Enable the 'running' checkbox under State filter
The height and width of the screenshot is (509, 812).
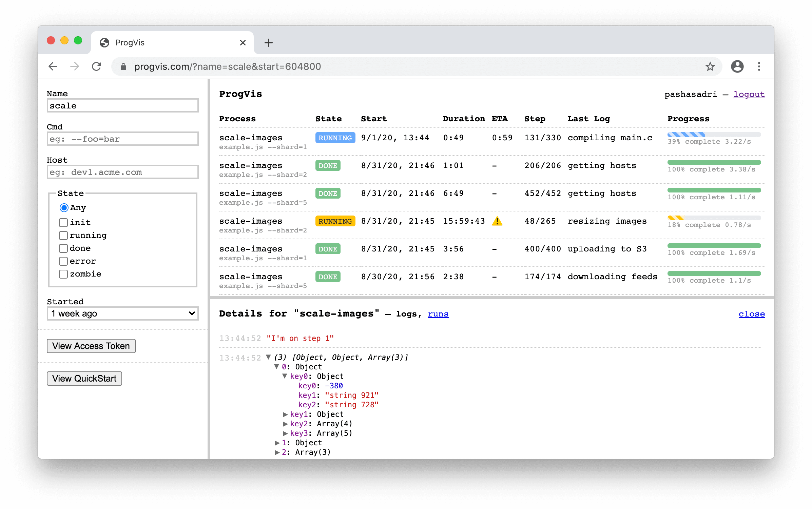pos(63,235)
